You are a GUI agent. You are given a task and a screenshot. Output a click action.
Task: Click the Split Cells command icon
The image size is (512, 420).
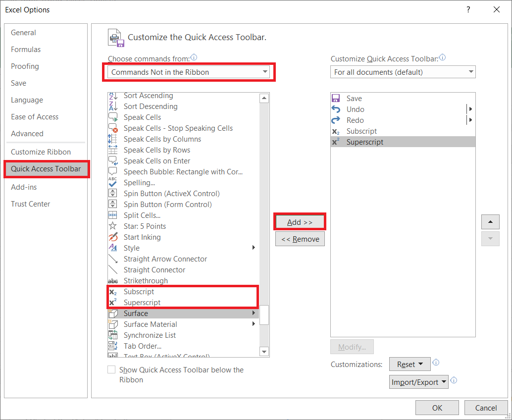113,215
